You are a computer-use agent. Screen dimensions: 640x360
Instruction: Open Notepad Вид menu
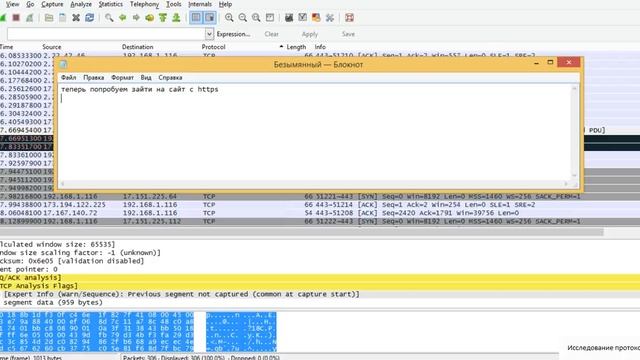click(x=146, y=78)
